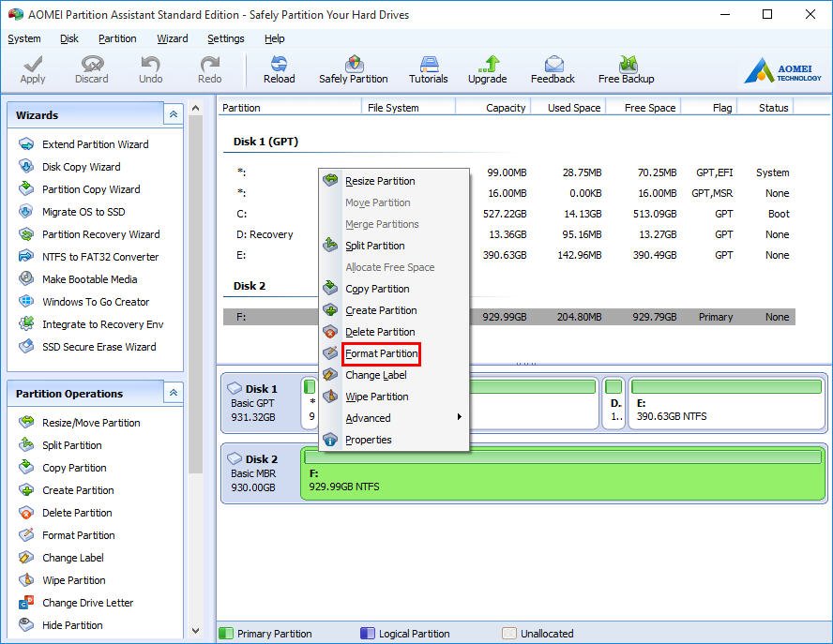
Task: Select Delete Partition in context menu
Action: pos(394,333)
